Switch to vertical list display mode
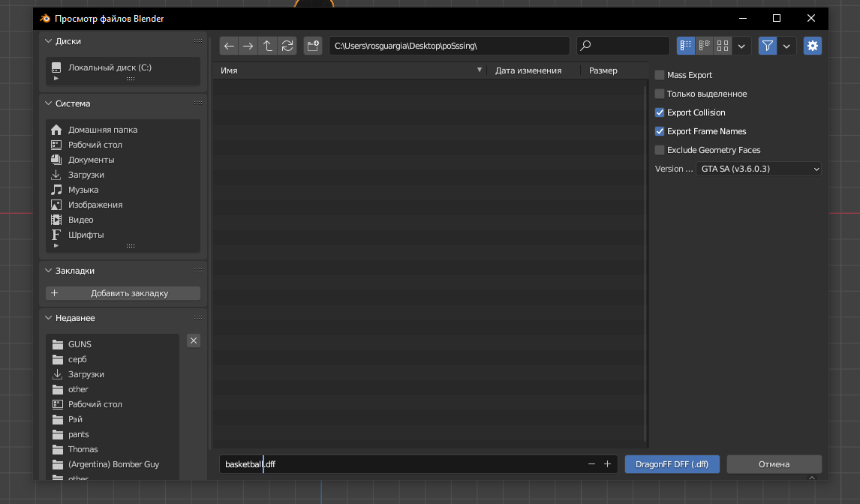Viewport: 860px width, 504px height. point(686,46)
